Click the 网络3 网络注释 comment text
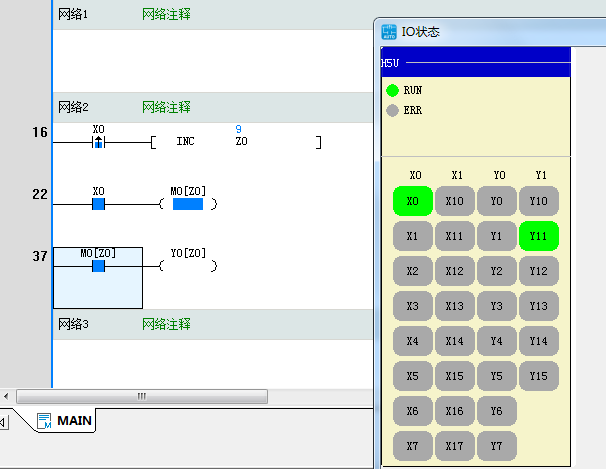The width and height of the screenshot is (606, 469). click(166, 324)
